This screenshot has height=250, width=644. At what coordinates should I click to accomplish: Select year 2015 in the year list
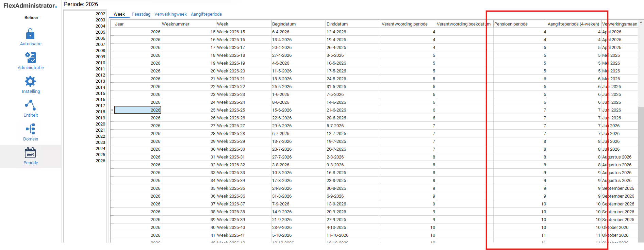coord(100,94)
